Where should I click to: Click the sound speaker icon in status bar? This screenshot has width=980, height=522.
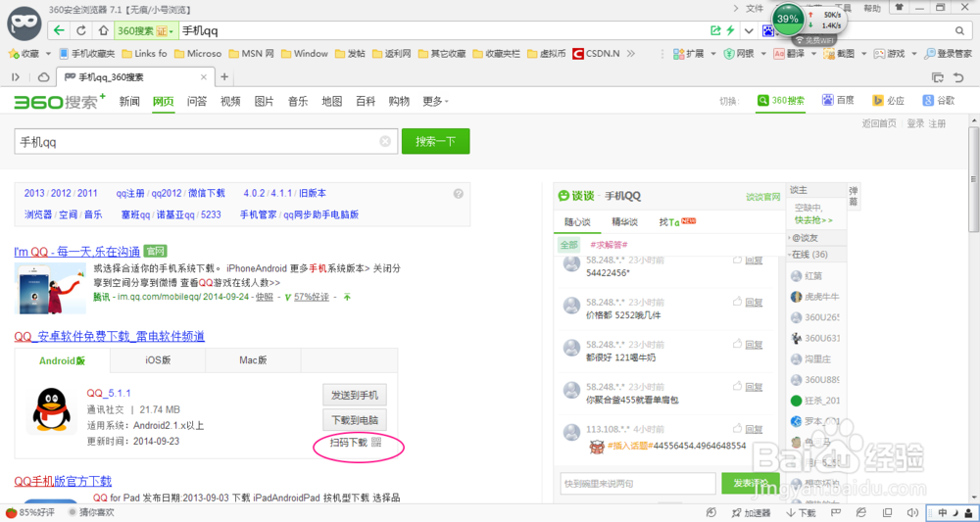911,512
